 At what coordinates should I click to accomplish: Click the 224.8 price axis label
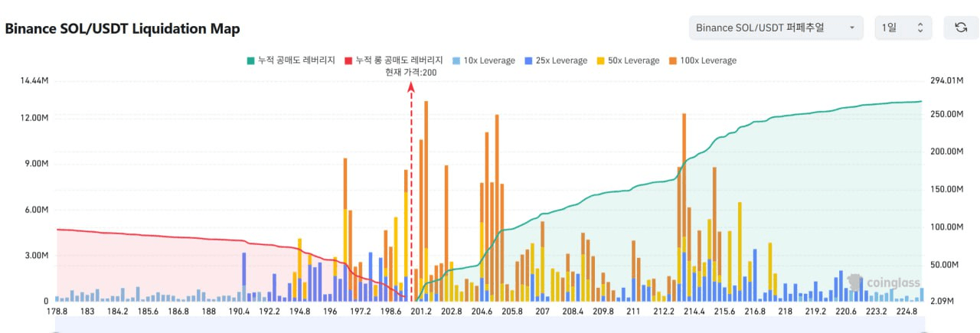click(x=906, y=312)
